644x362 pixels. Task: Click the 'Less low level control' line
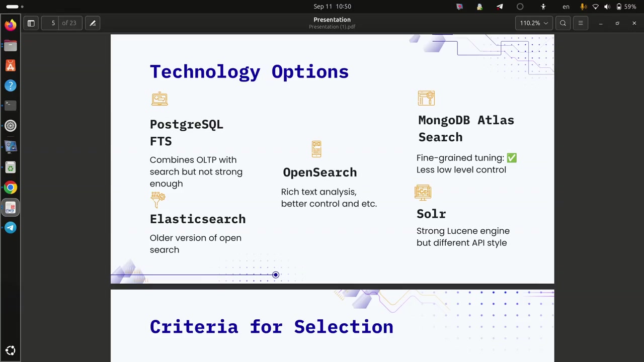[461, 170]
